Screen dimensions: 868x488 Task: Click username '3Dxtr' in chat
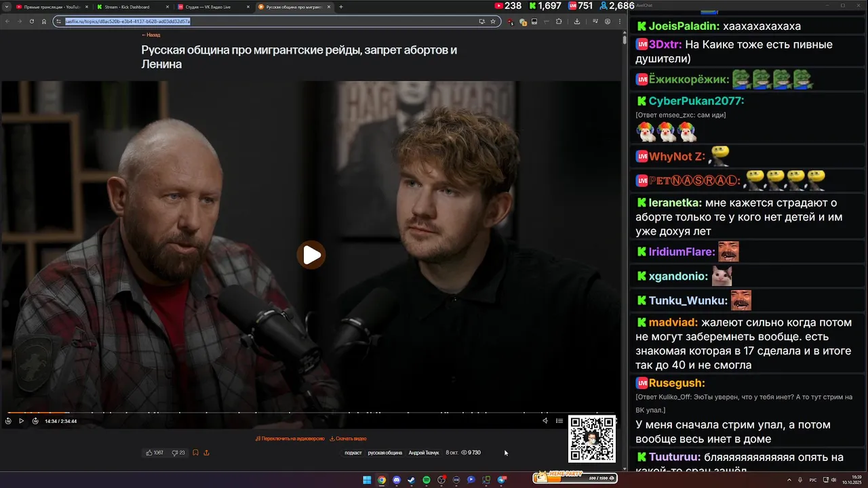[x=665, y=45]
